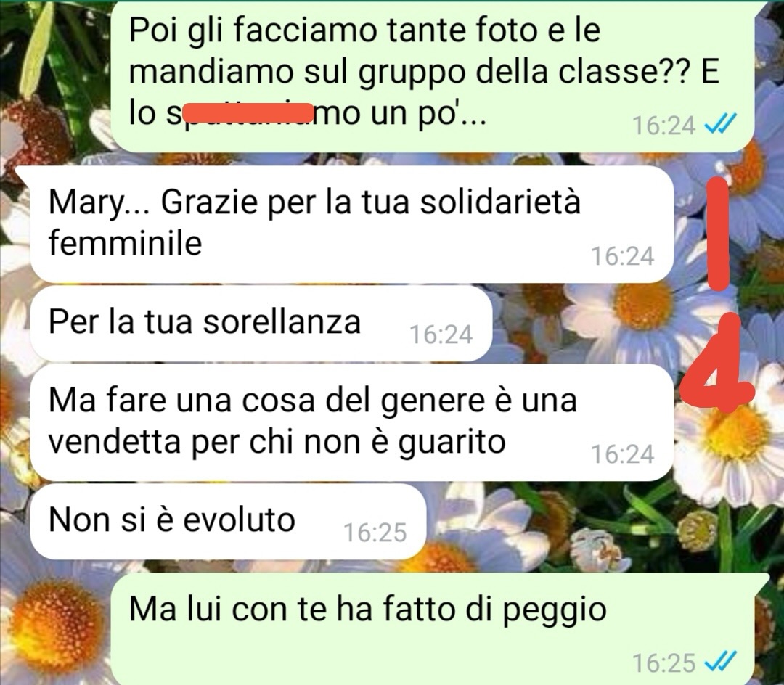Tap the name 'Mary...' in the white bubble
The width and height of the screenshot is (784, 685).
[x=99, y=203]
